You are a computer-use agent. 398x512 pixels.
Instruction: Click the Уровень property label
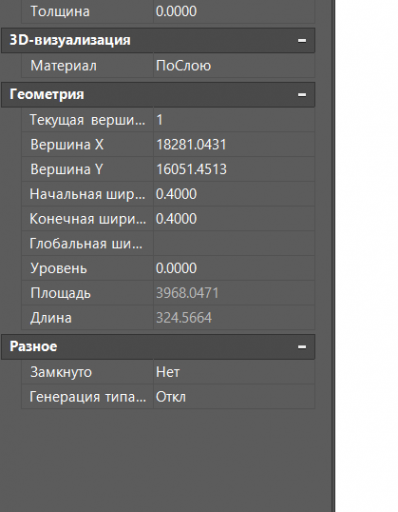point(59,268)
